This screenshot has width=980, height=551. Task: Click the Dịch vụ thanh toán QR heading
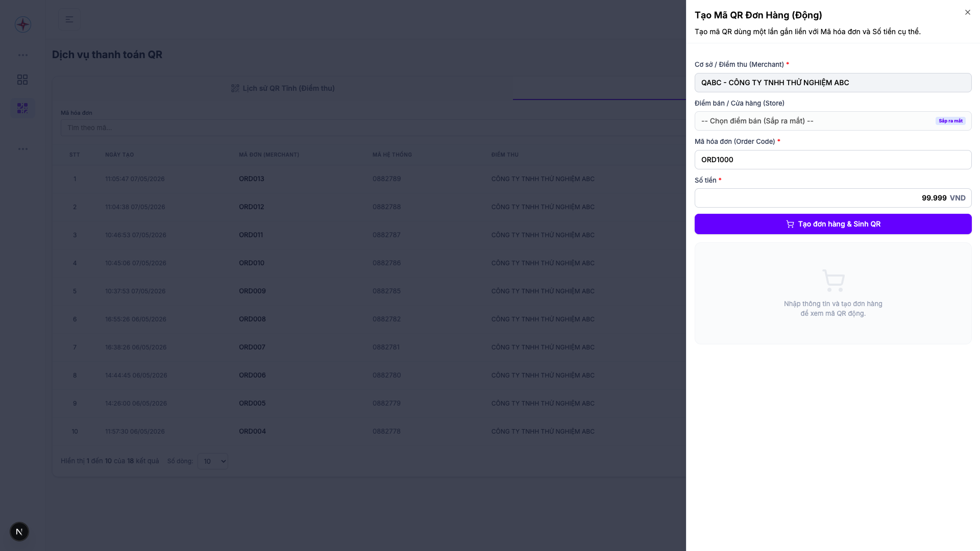(x=107, y=55)
